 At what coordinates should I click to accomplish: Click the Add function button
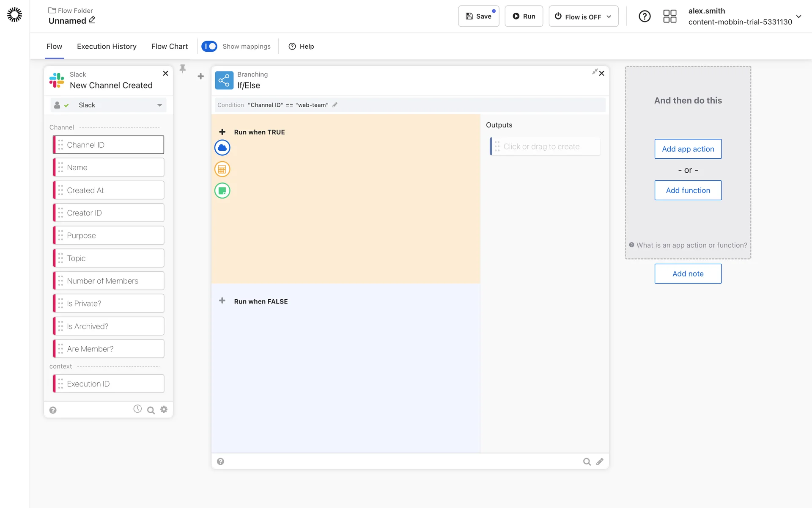[688, 190]
